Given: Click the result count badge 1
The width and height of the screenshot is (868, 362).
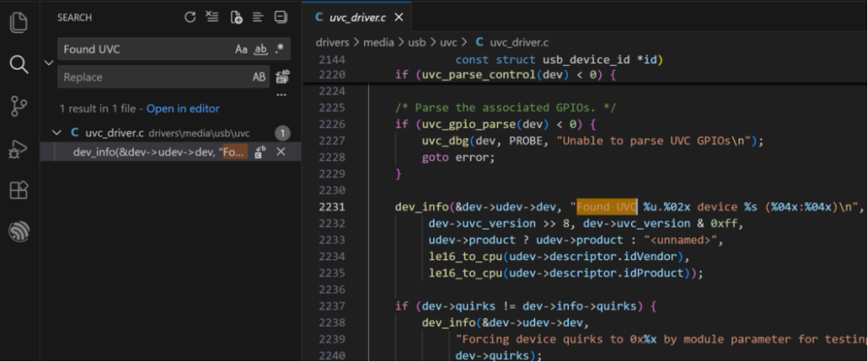Looking at the screenshot, I should pos(282,133).
